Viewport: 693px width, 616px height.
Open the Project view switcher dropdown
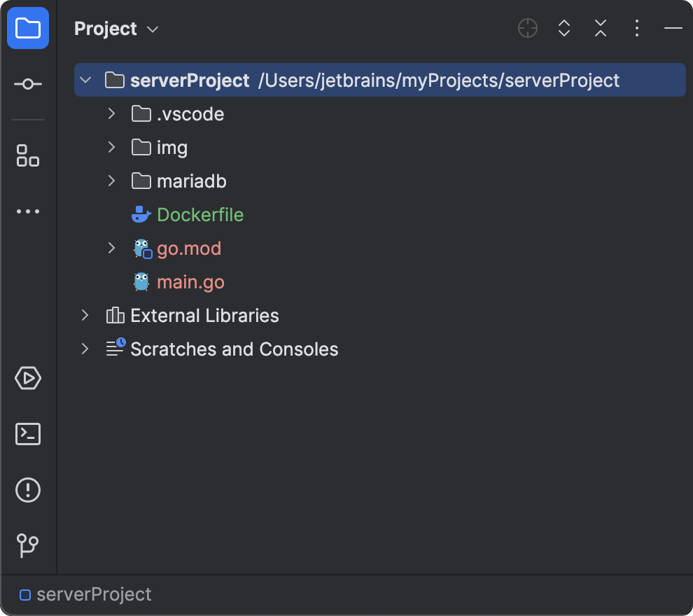[x=152, y=29]
